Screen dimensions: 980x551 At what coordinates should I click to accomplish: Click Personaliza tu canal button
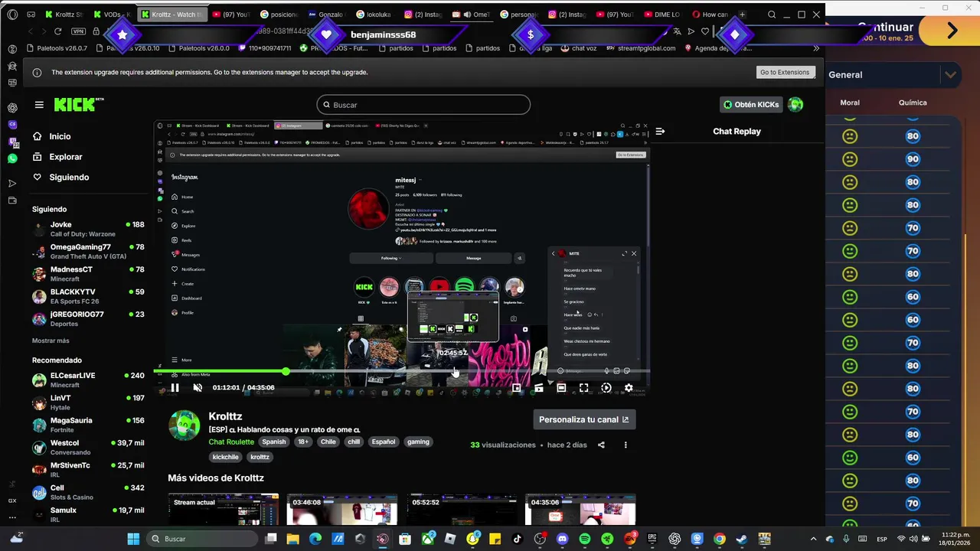pos(584,419)
